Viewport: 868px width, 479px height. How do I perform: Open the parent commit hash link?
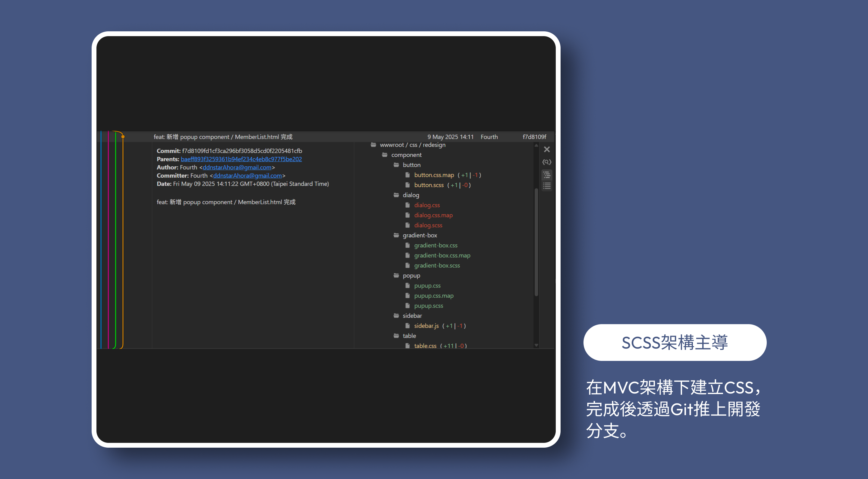tap(241, 159)
